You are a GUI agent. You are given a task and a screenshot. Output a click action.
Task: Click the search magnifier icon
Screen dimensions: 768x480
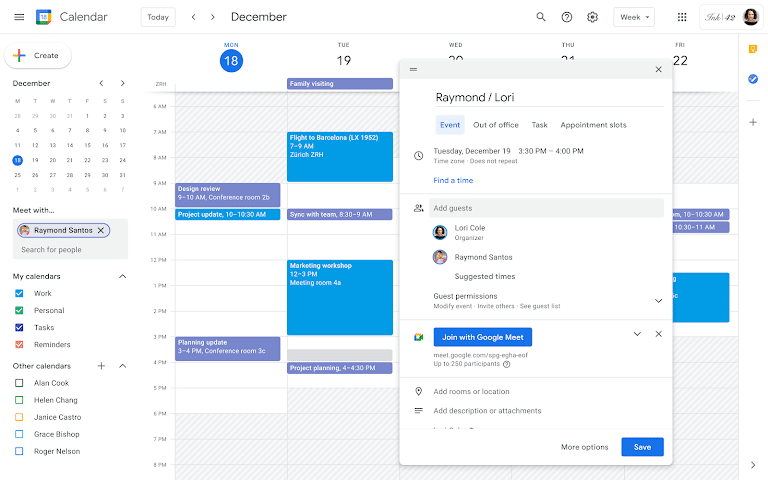pos(541,17)
